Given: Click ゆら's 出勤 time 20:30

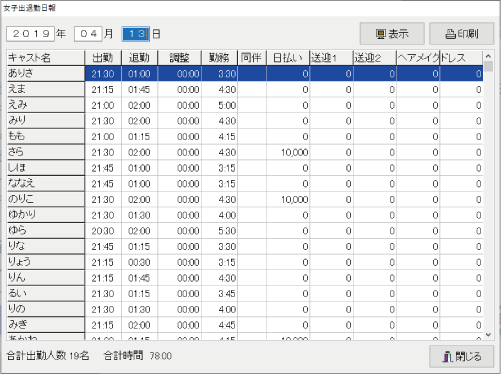Looking at the screenshot, I should tap(103, 231).
